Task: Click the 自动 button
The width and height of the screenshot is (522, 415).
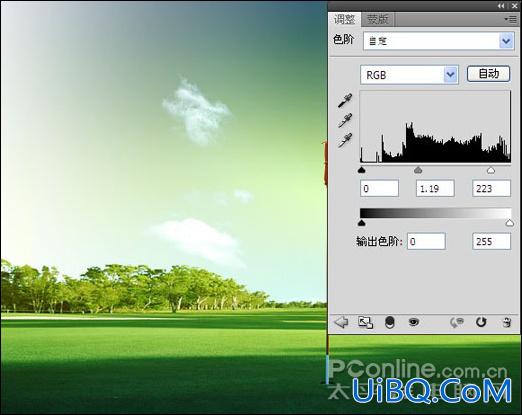Action: coord(489,74)
